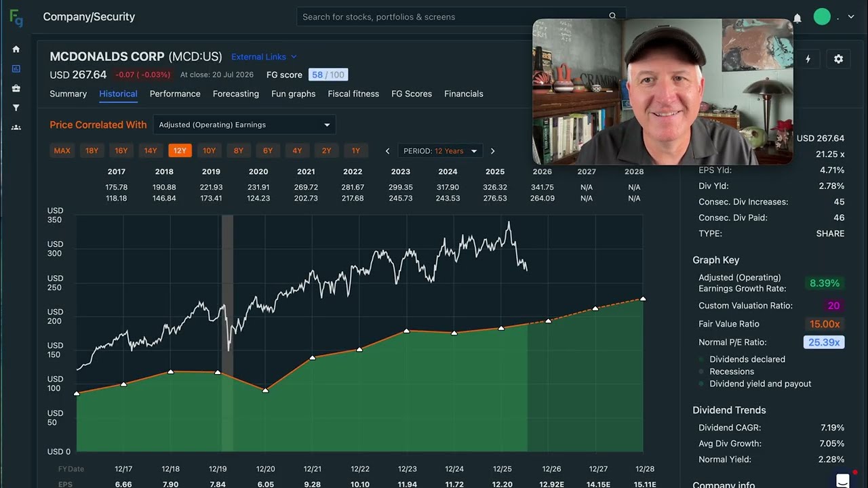868x488 pixels.
Task: Open the PERIOD: 12 Years dropdown
Action: (x=439, y=151)
